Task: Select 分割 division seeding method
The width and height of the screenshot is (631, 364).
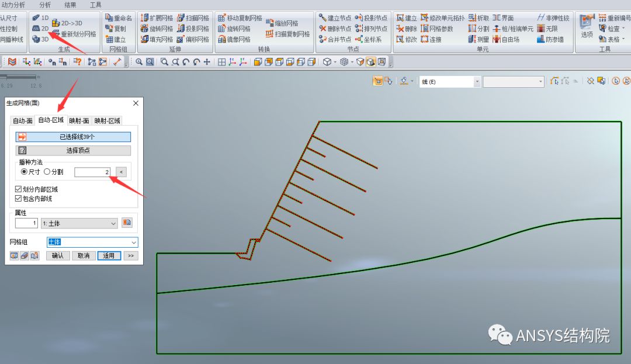Action: click(x=53, y=172)
